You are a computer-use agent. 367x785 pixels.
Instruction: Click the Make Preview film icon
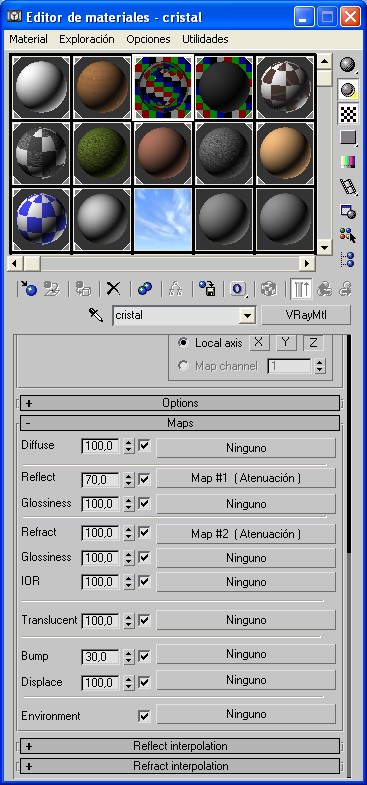pyautogui.click(x=347, y=186)
